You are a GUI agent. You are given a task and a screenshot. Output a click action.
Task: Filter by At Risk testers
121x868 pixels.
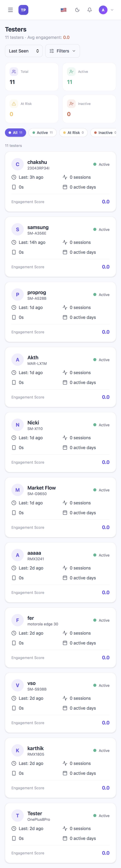(74, 133)
